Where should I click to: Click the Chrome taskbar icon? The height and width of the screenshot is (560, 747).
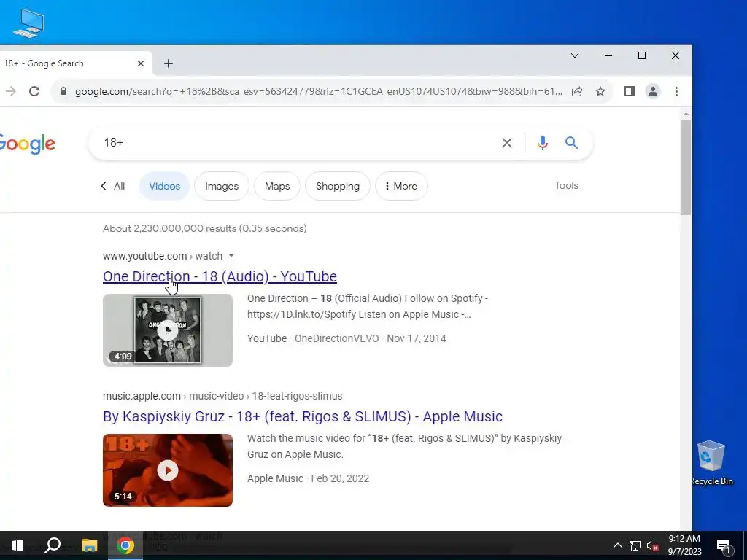125,545
